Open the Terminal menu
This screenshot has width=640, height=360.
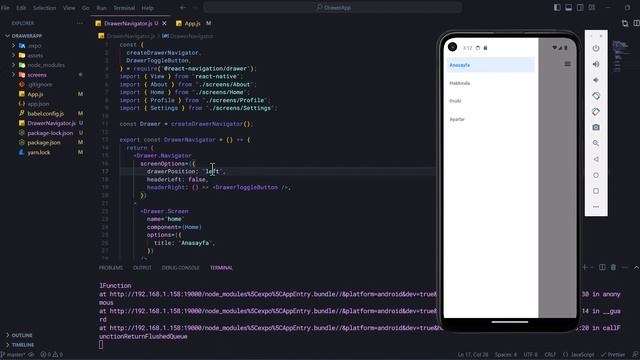point(124,8)
